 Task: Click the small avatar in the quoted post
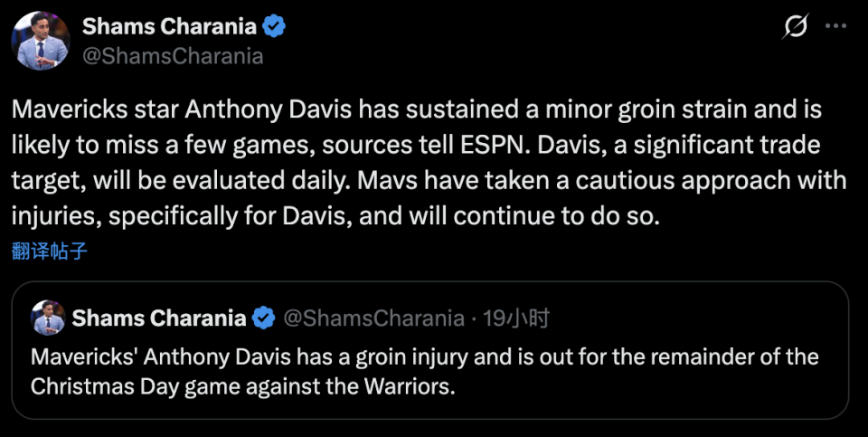click(47, 318)
